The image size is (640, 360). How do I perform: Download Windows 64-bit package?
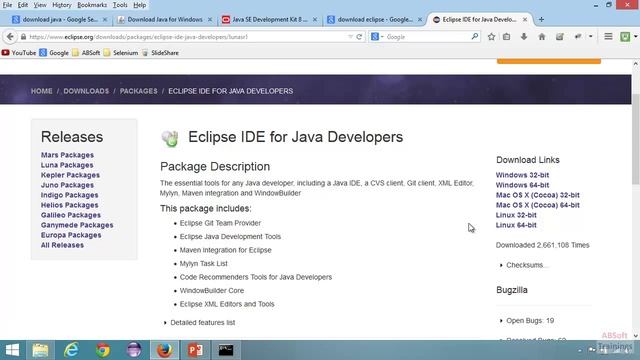click(x=522, y=185)
